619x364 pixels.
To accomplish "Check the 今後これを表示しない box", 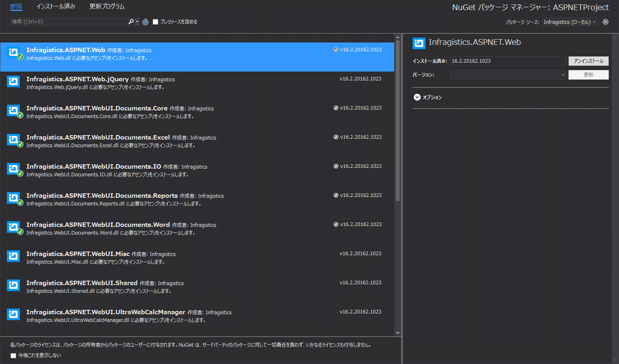I will tap(13, 356).
